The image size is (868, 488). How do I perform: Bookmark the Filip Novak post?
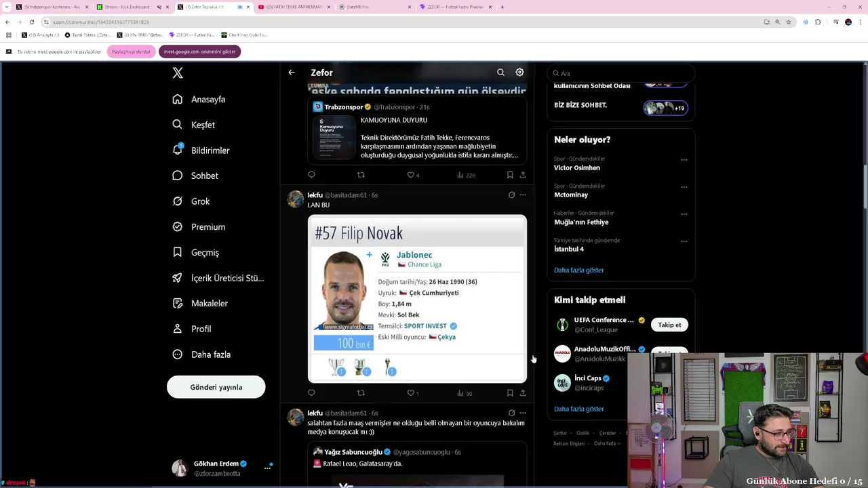510,393
